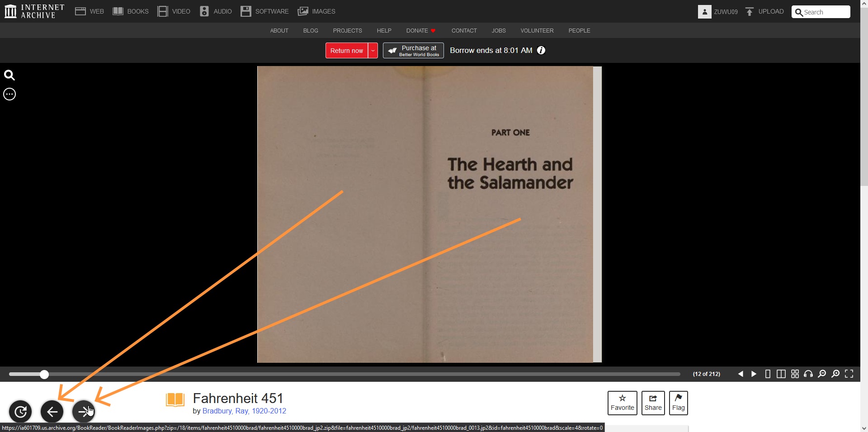Open the Bradbury, Ray author link
This screenshot has height=432, width=868.
click(244, 411)
